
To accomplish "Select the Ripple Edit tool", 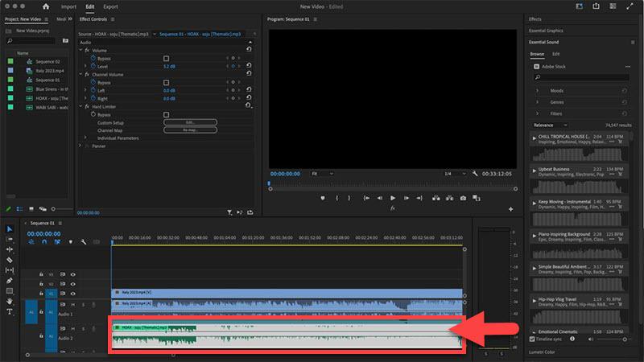I will [x=10, y=249].
